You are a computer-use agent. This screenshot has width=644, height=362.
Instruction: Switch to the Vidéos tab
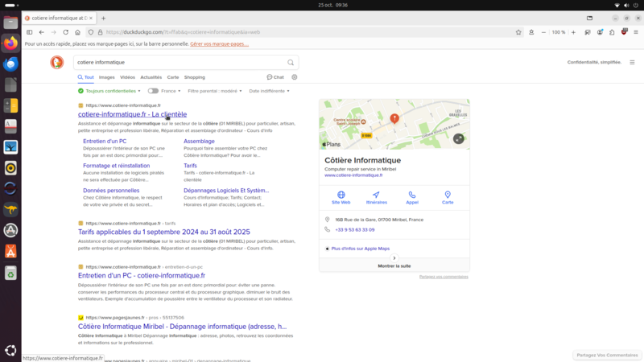tap(127, 77)
